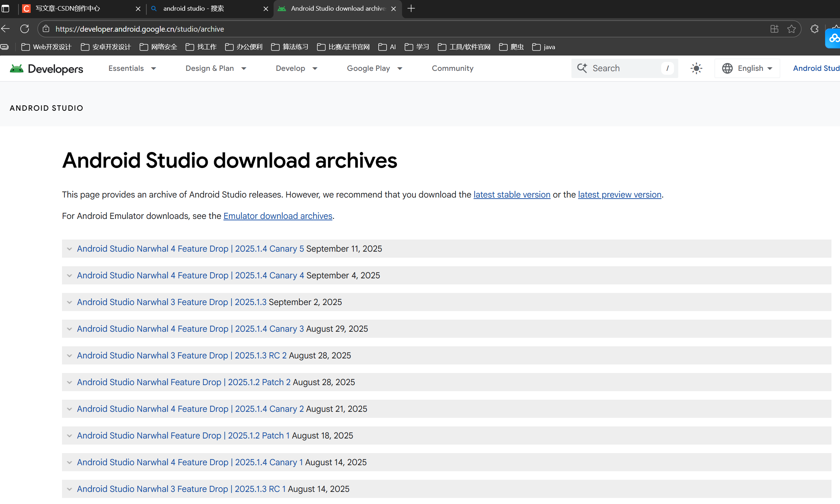Expand the 2025.1.4 Canary 1 release chevron
This screenshot has height=504, width=840.
(x=69, y=462)
